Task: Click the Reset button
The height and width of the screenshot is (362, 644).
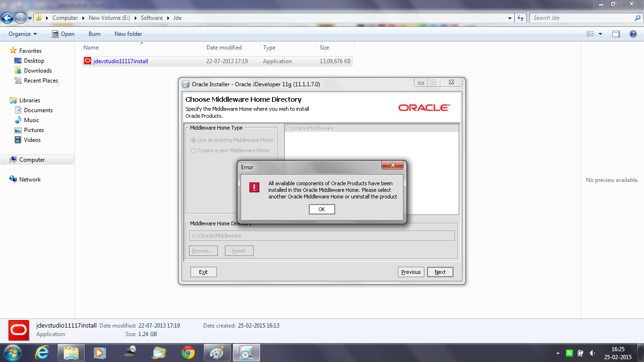Action: [x=239, y=251]
